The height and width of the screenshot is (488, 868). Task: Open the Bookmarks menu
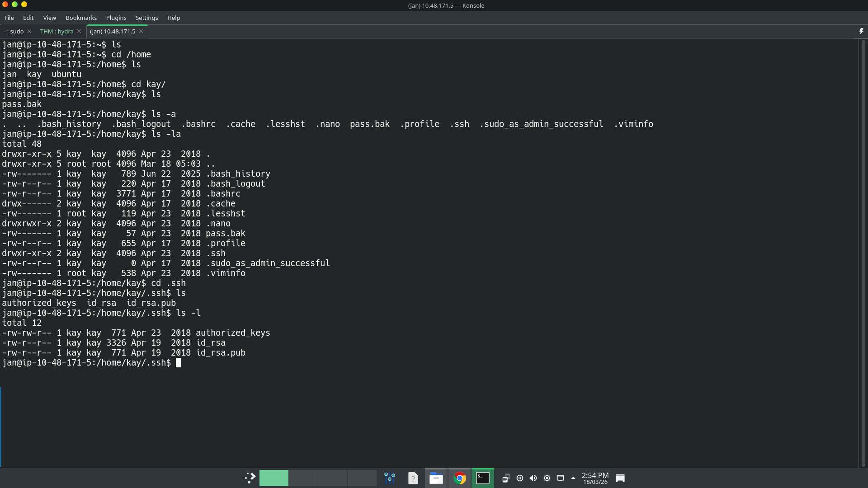81,18
